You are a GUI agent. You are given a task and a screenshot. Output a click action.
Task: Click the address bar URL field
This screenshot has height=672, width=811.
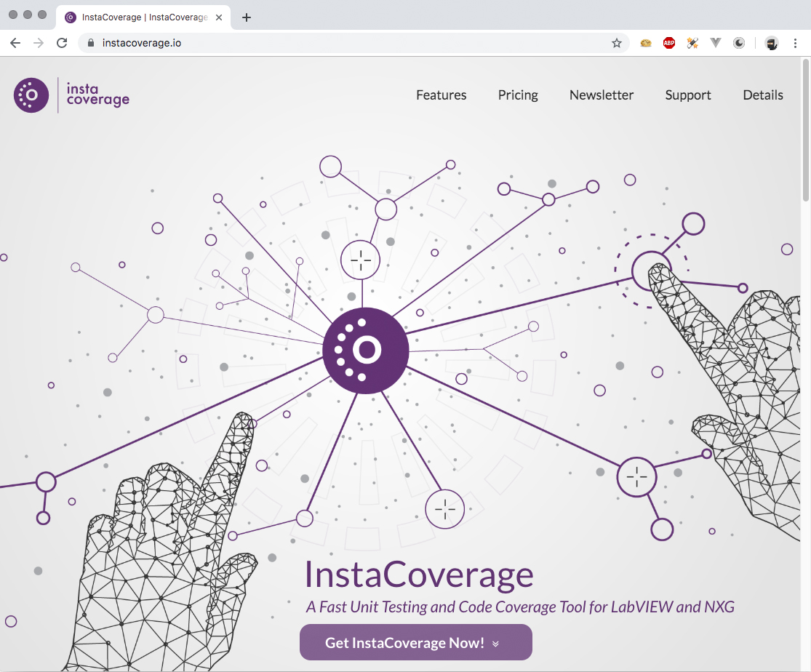pyautogui.click(x=352, y=43)
